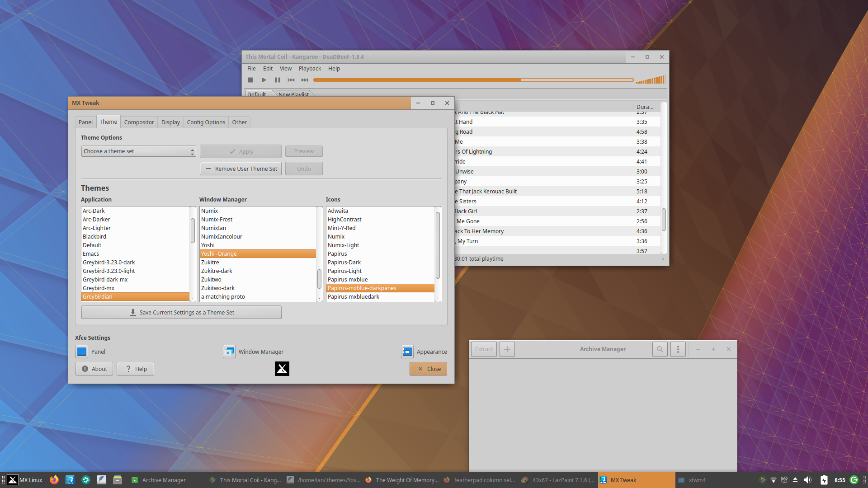
Task: Save Current Settings as a Theme Set
Action: (x=181, y=313)
